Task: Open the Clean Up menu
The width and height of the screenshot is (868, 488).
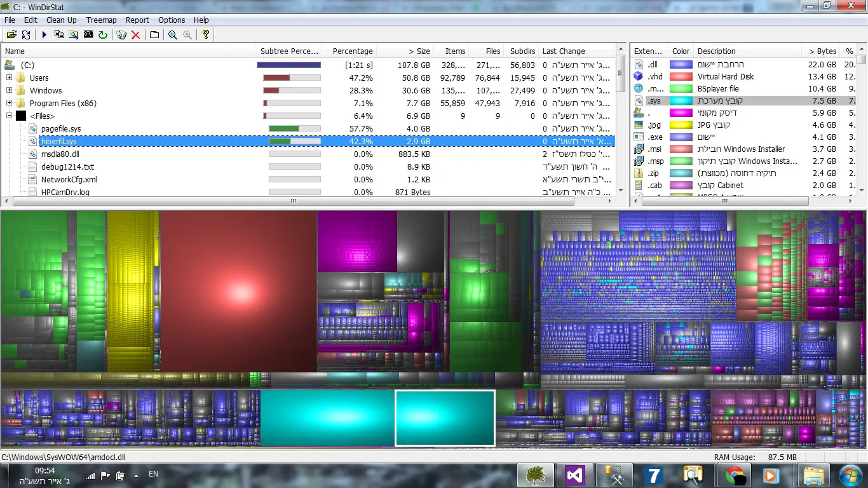Action: click(61, 20)
